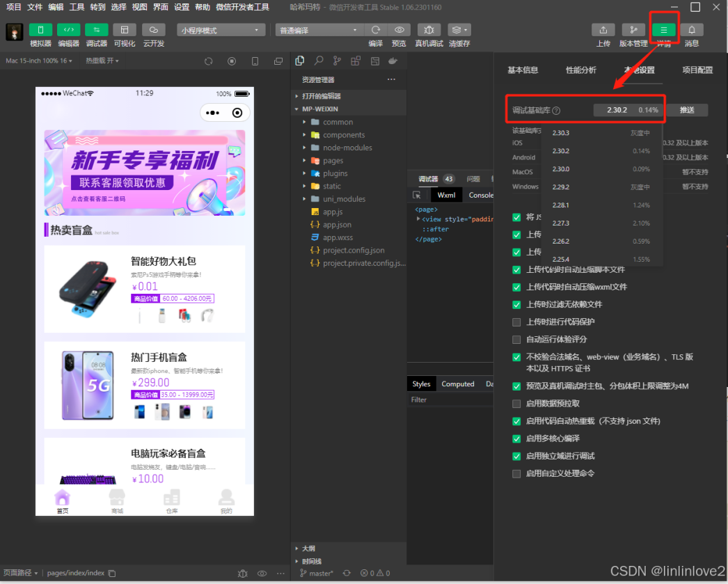Open the 文件 menu
The width and height of the screenshot is (728, 584).
(x=34, y=7)
